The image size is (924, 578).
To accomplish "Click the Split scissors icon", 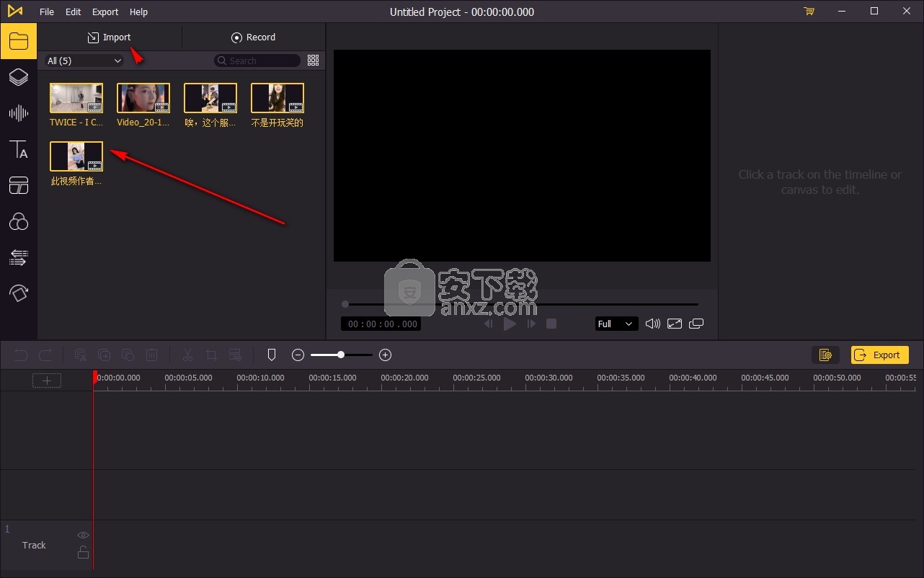I will click(x=187, y=355).
